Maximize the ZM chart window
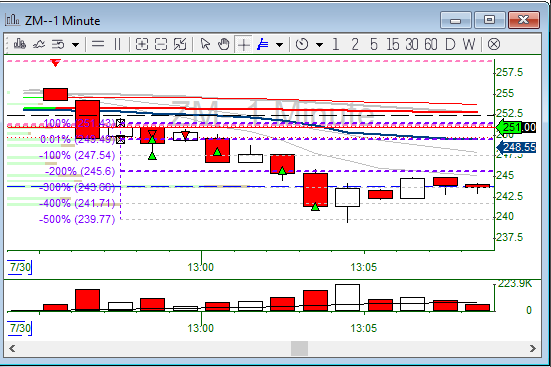 pos(490,20)
